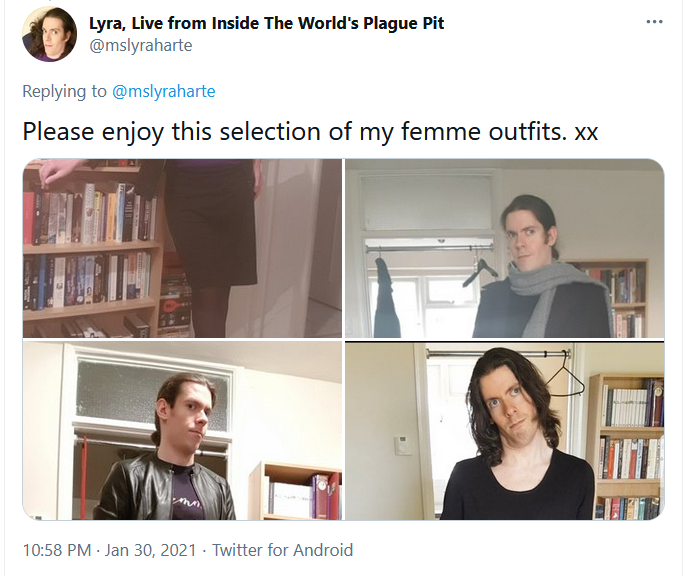Click the @mslyraharte handle under display name
The image size is (685, 576).
click(x=141, y=45)
